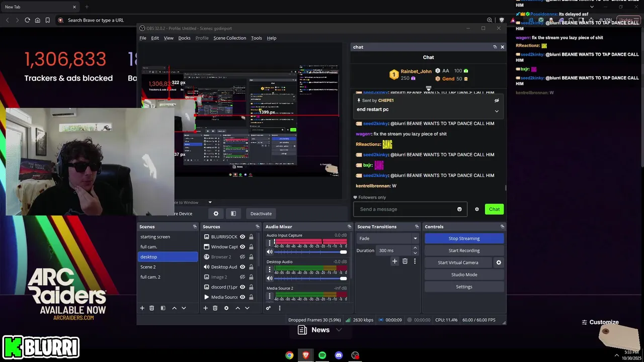Click the Stop Streaming button
Screen dimensions: 644x362
tap(464, 238)
